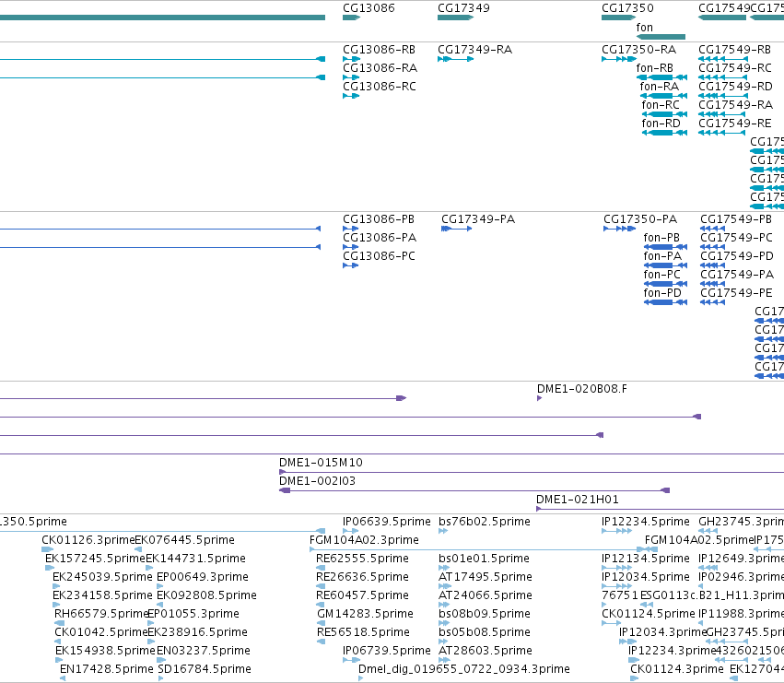Click EST IP06639.5prime
The image size is (784, 683).
[387, 522]
